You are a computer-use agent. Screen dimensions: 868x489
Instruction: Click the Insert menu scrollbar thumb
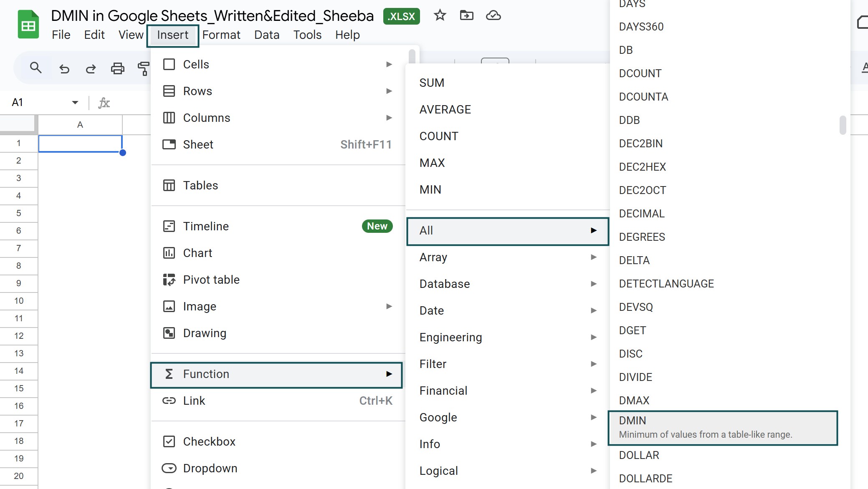click(412, 55)
